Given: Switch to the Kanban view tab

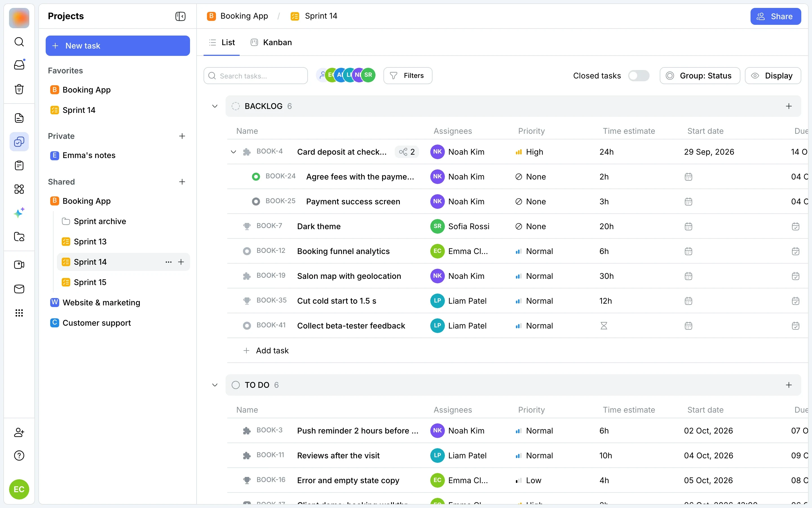Looking at the screenshot, I should [272, 42].
